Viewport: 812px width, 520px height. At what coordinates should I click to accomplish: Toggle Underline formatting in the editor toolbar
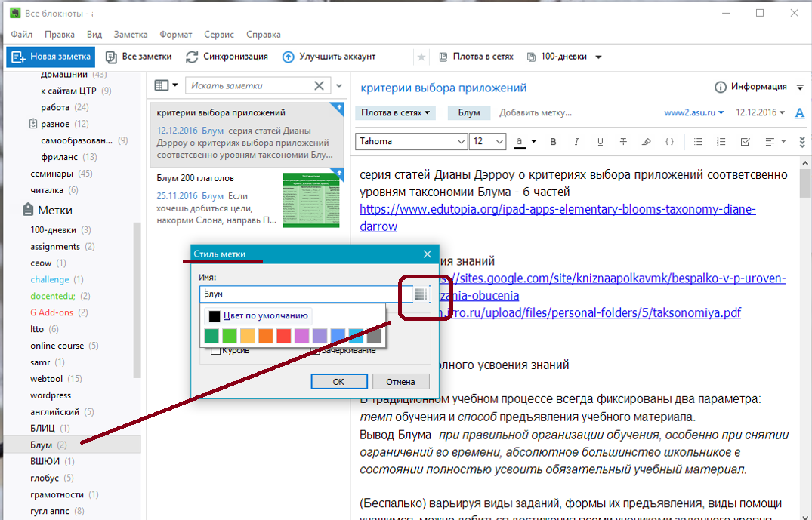click(x=600, y=141)
